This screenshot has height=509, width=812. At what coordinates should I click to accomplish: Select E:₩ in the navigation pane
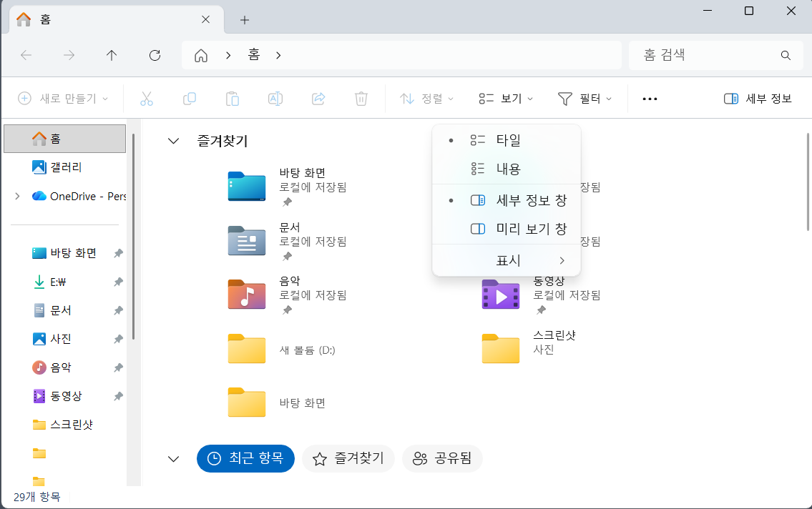pyautogui.click(x=64, y=282)
